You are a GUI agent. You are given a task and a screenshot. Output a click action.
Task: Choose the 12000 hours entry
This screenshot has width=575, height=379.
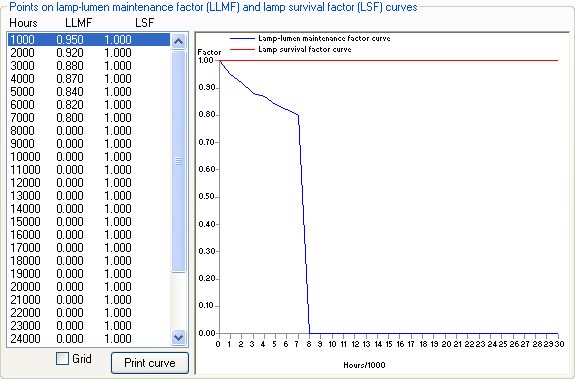click(x=89, y=183)
